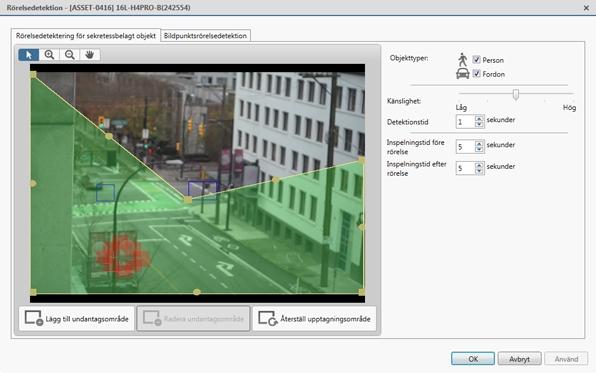Click Återställ upptagningsområde button
This screenshot has width=596, height=373.
[314, 319]
